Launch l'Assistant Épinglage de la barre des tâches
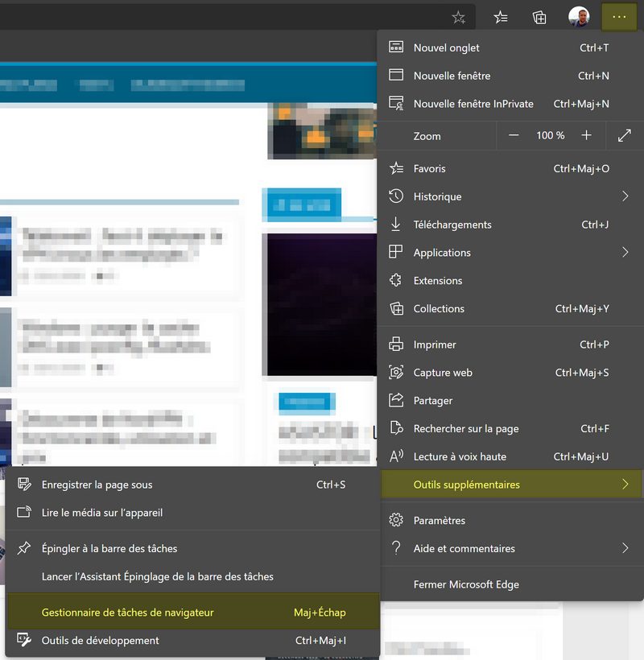This screenshot has width=644, height=660. [x=192, y=576]
